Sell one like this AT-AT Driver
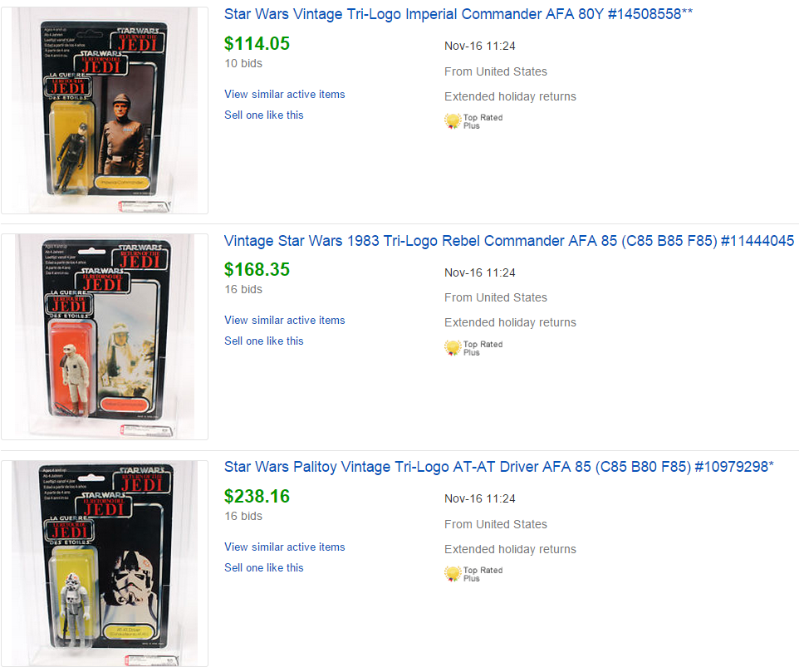 coord(263,567)
